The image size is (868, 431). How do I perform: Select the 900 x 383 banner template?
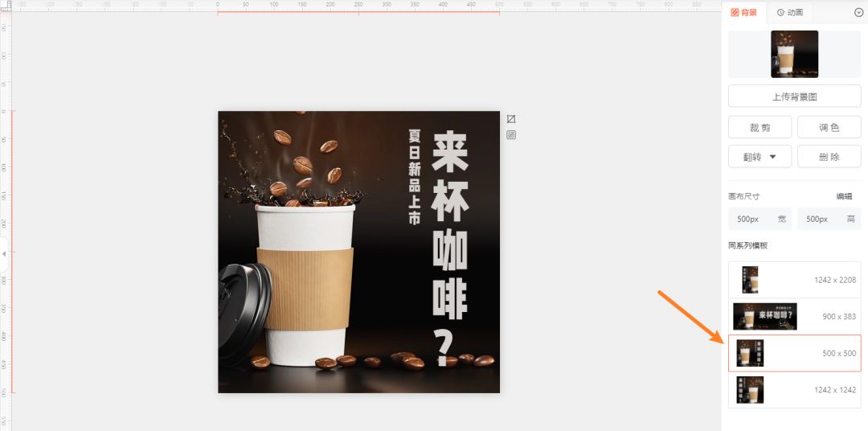click(794, 316)
